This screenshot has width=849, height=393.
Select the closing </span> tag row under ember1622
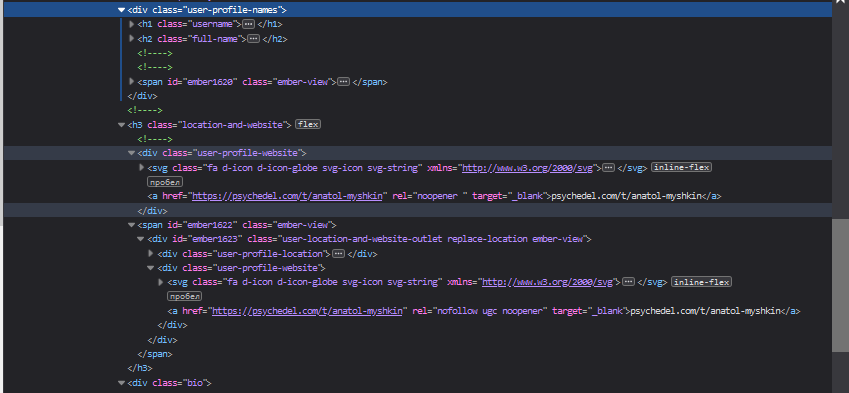tap(155, 354)
